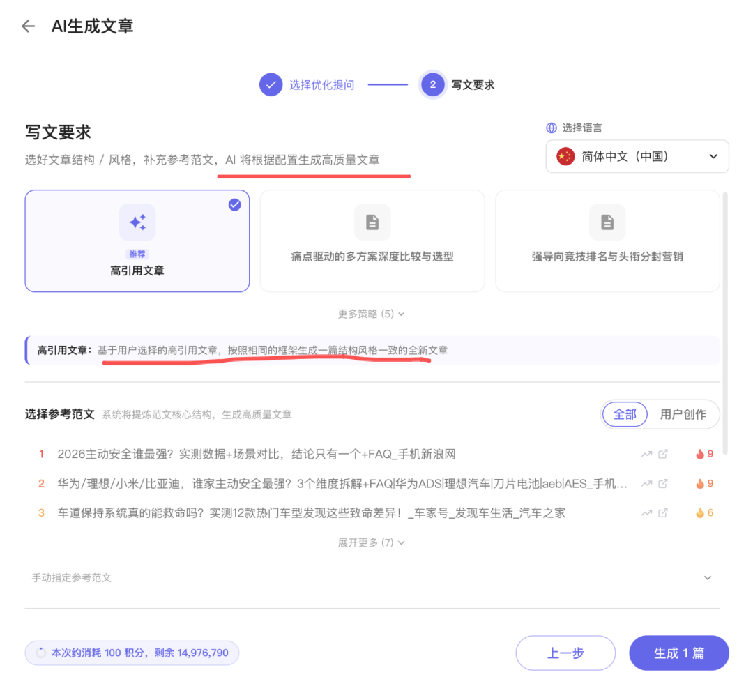Click the credits badge 本次约消耗 100 积分
The width and height of the screenshot is (753, 700).
click(132, 653)
